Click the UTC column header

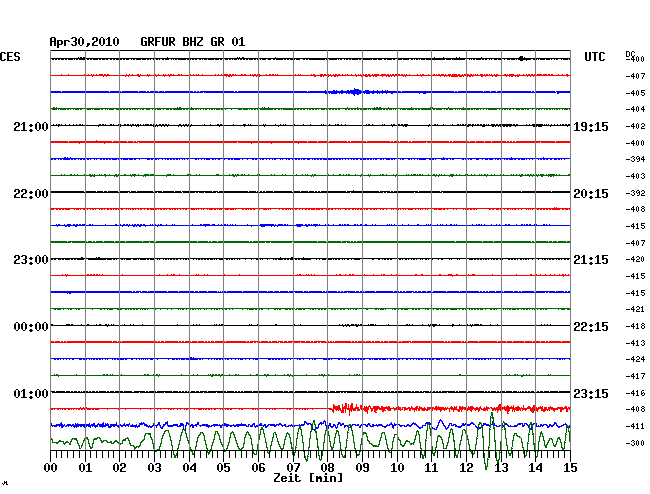(594, 57)
